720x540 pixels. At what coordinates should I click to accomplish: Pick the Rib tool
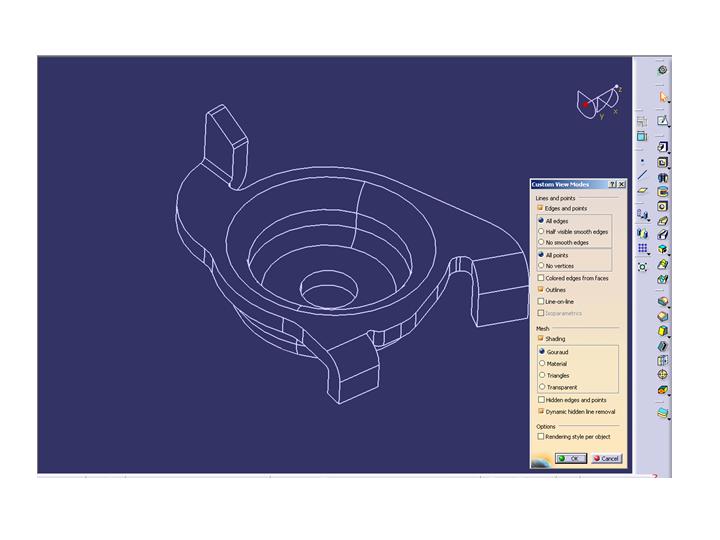[662, 221]
